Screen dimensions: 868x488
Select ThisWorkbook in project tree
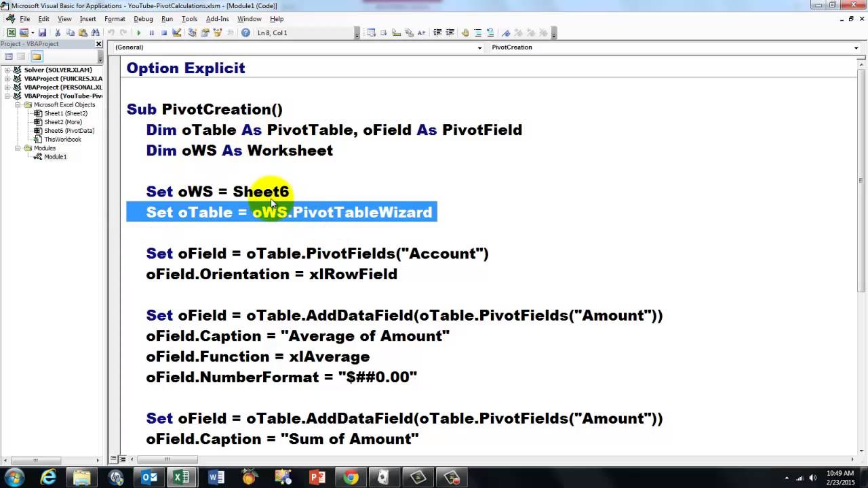coord(62,140)
